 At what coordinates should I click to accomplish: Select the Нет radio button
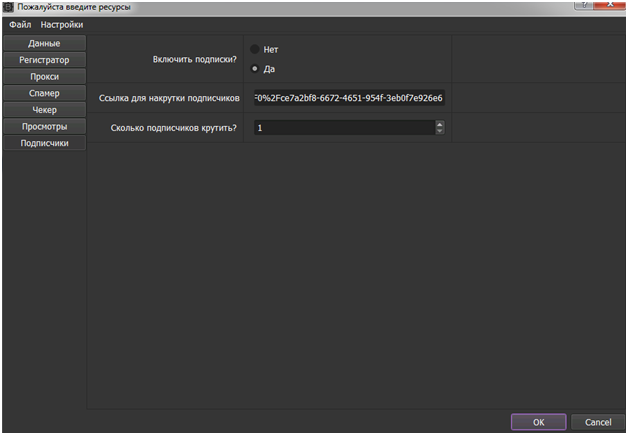point(255,49)
